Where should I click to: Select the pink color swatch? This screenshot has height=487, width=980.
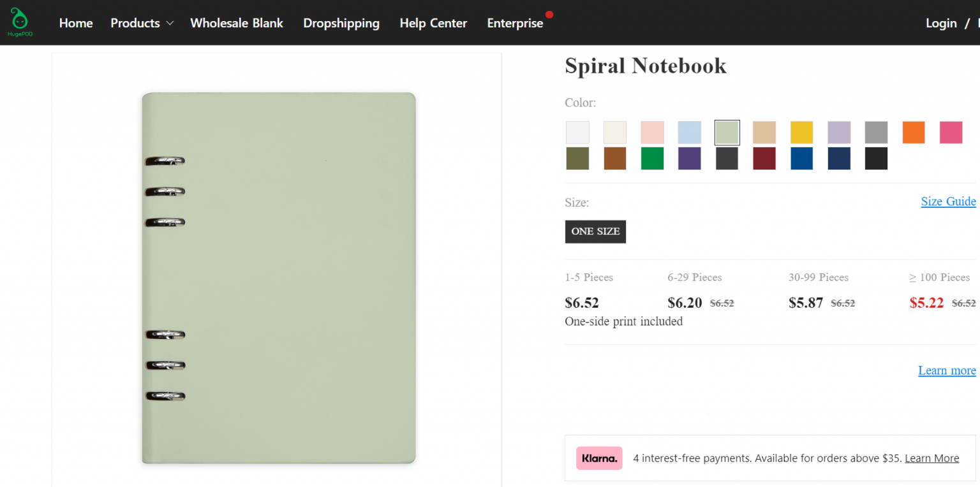click(951, 132)
